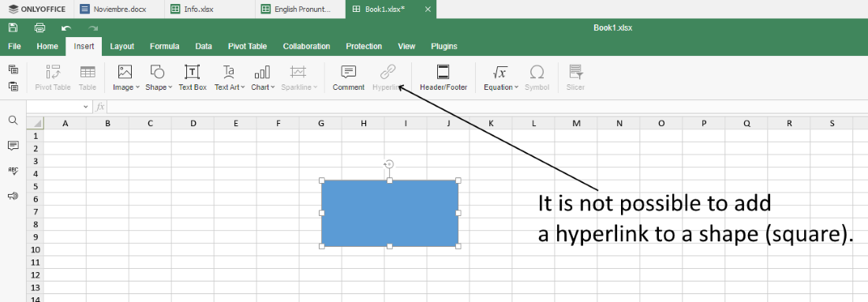Open the Text Art dropdown
The image size is (868, 302).
229,77
